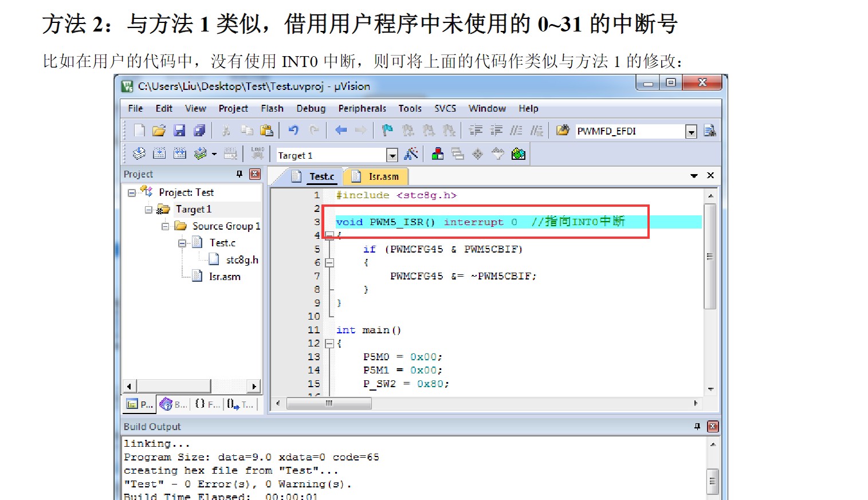Fold the if block at line 6

click(329, 263)
